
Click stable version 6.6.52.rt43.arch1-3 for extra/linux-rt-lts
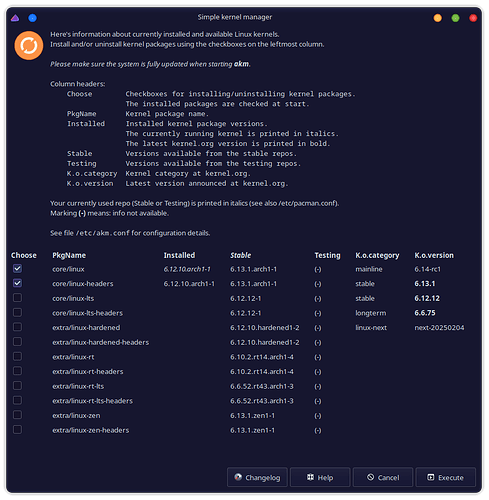pyautogui.click(x=262, y=386)
